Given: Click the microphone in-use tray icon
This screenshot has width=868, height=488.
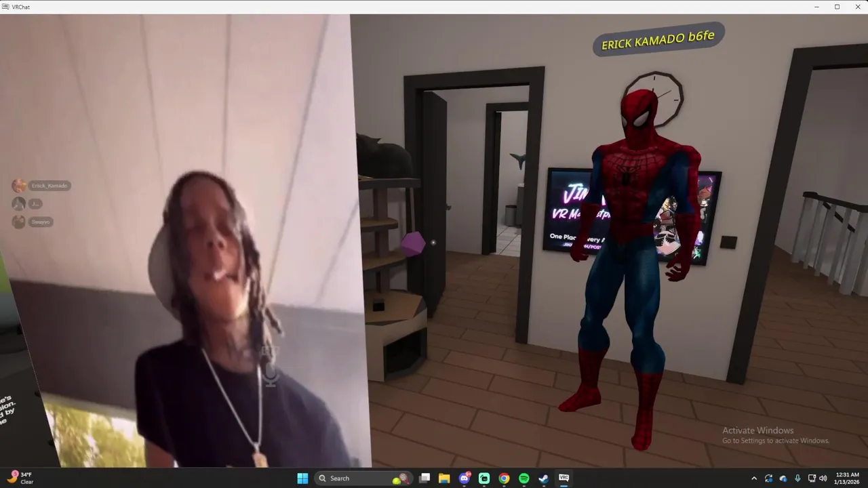Looking at the screenshot, I should tap(797, 479).
